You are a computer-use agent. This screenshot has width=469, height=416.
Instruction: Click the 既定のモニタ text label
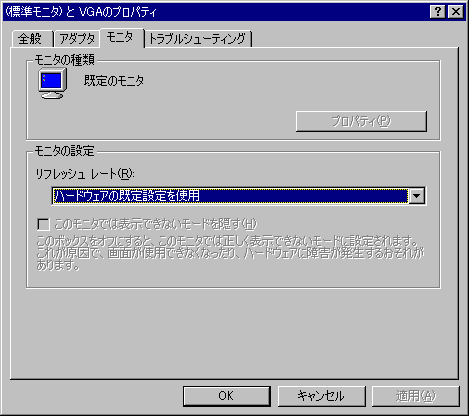pyautogui.click(x=114, y=81)
